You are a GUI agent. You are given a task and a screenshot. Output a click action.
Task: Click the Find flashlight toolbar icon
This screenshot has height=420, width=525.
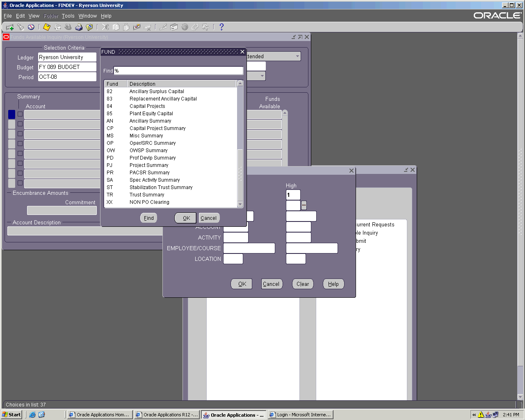pos(21,27)
